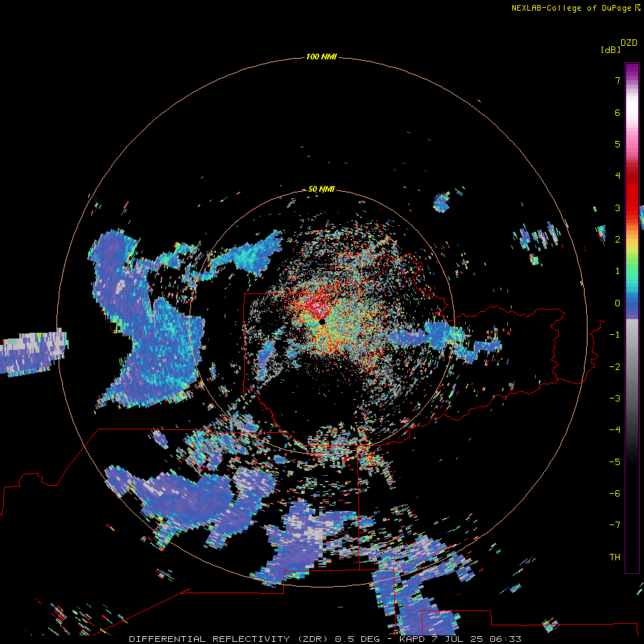
Task: Click the 'TH' label on color scale
Action: click(x=615, y=557)
